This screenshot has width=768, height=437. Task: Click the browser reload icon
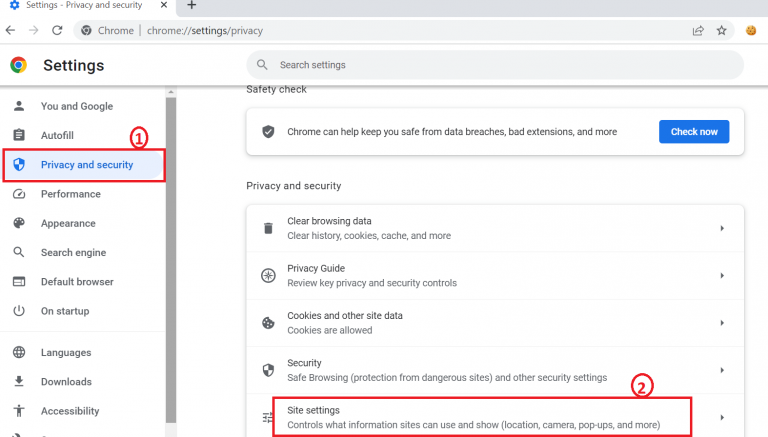point(57,30)
